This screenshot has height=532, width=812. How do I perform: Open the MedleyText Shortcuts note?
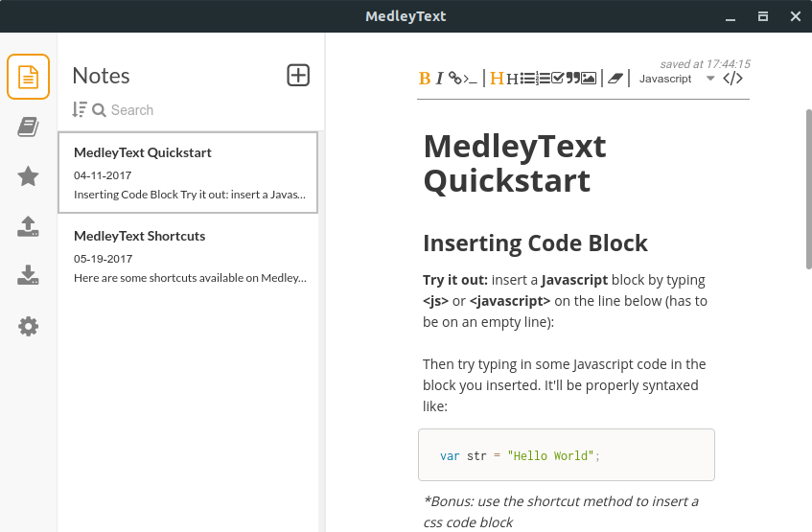[188, 256]
